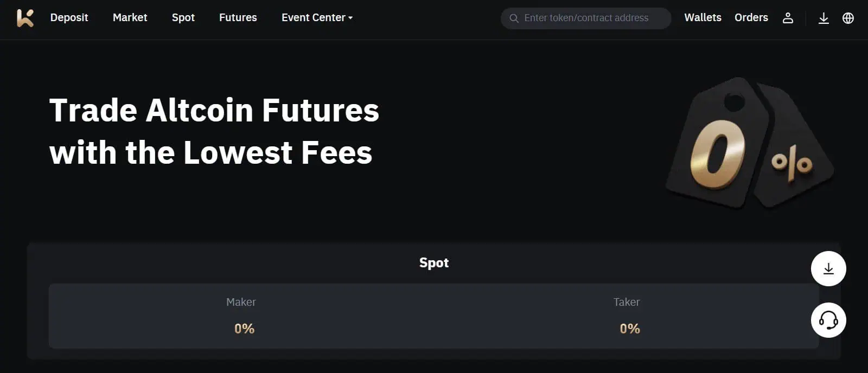Viewport: 868px width, 373px height.
Task: Expand the Event Center dropdown menu
Action: coord(317,18)
